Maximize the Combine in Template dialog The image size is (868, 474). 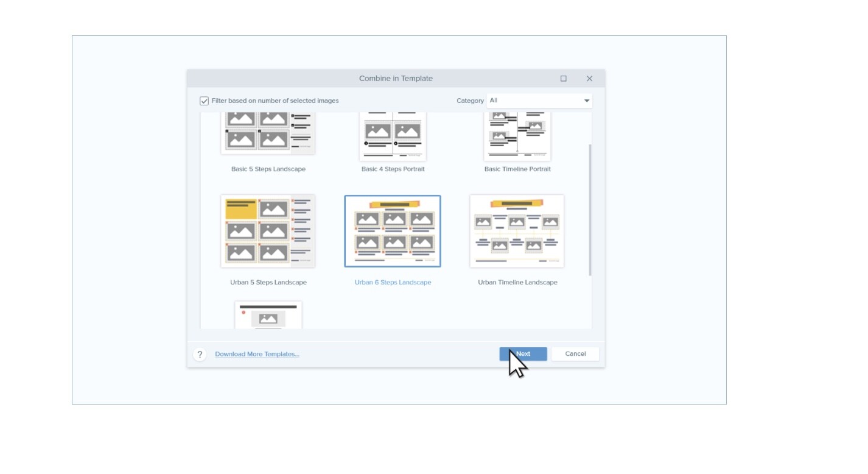[x=564, y=79]
